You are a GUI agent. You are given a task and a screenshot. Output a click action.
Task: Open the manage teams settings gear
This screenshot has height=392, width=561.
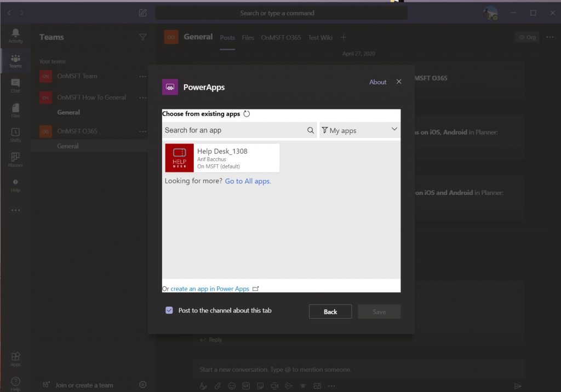tap(143, 384)
